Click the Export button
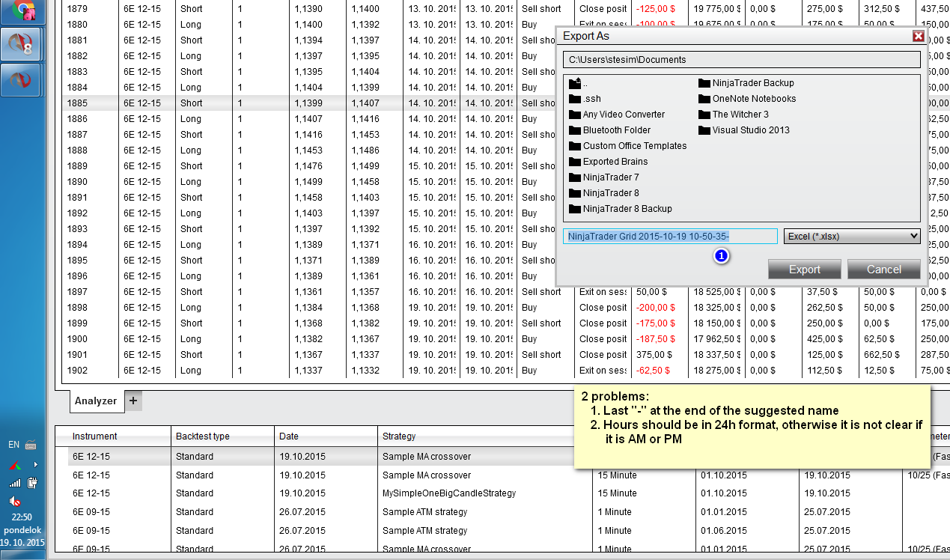This screenshot has width=950, height=560. [x=805, y=270]
